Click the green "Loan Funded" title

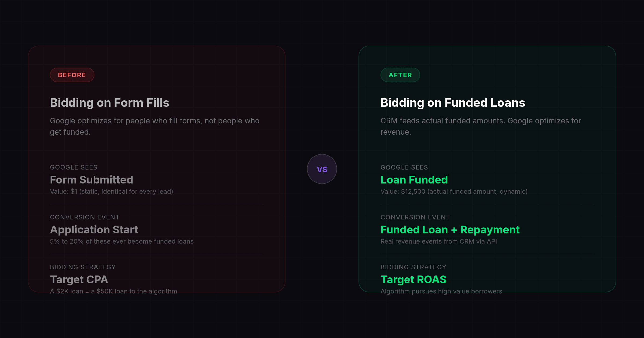point(414,180)
